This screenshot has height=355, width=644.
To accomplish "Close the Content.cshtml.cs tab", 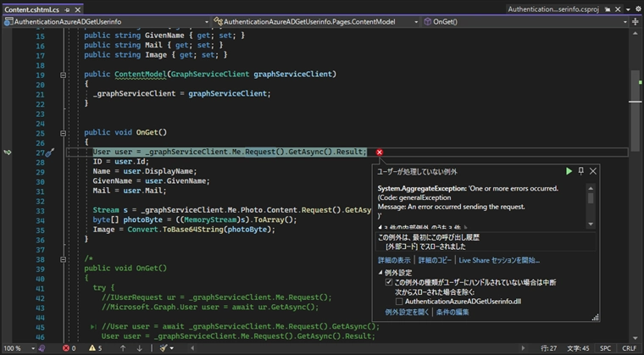I will click(x=78, y=9).
